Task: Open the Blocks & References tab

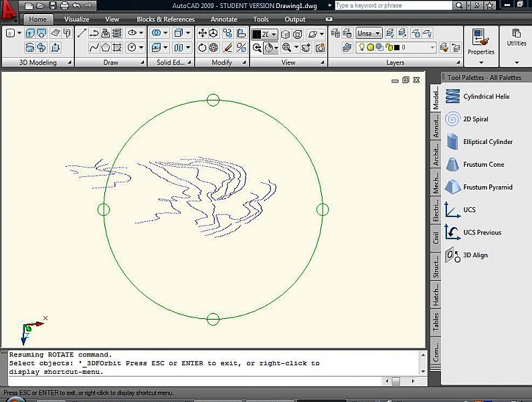Action: 165,19
